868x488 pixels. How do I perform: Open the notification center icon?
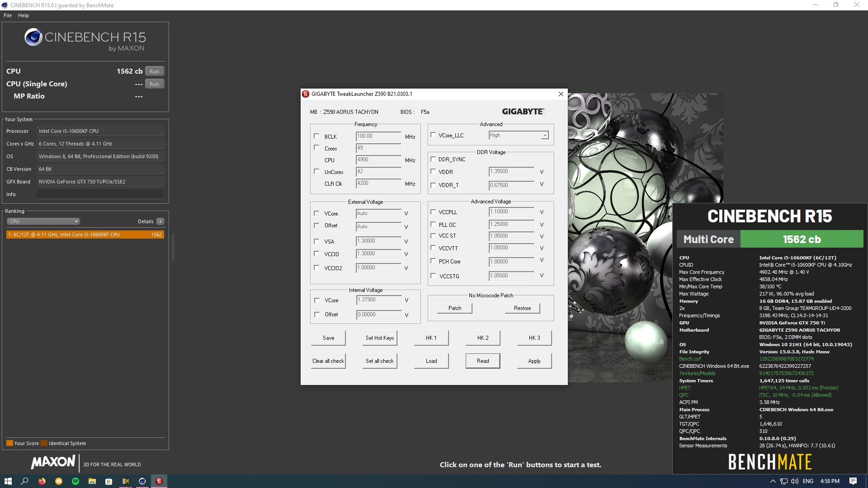coord(853,481)
